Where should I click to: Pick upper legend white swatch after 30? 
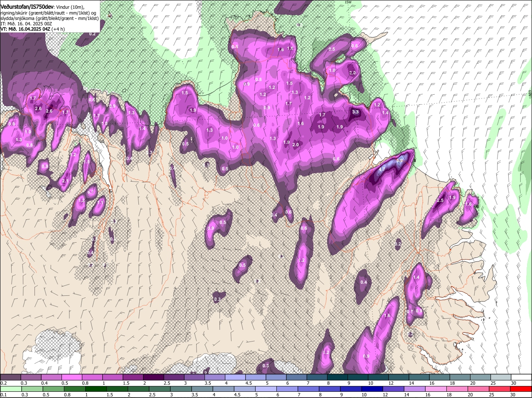point(521,377)
